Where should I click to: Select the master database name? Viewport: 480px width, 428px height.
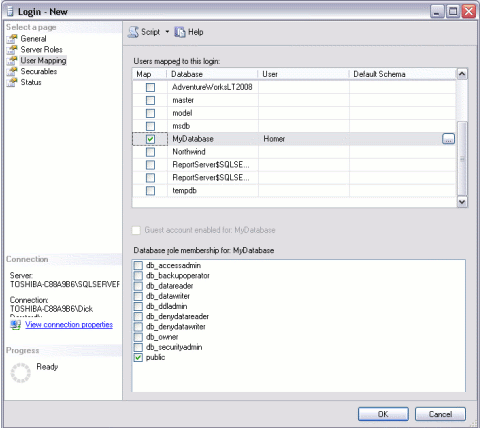coord(183,100)
